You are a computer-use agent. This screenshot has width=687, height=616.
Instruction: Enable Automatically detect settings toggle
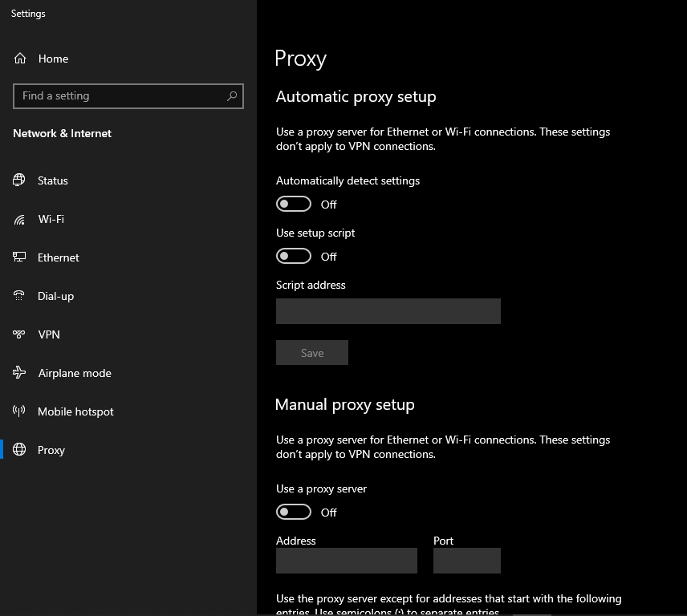[x=294, y=204]
